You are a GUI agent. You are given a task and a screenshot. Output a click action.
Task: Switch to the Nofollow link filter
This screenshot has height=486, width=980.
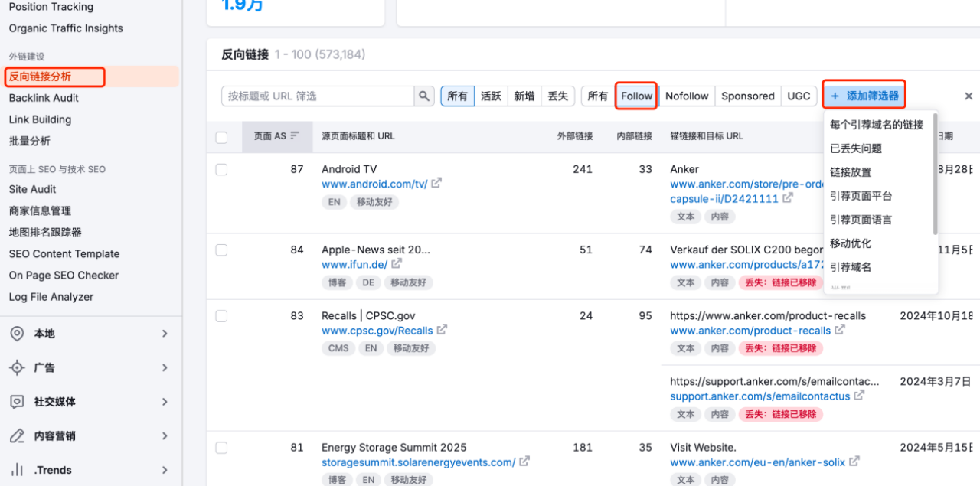[x=687, y=96]
